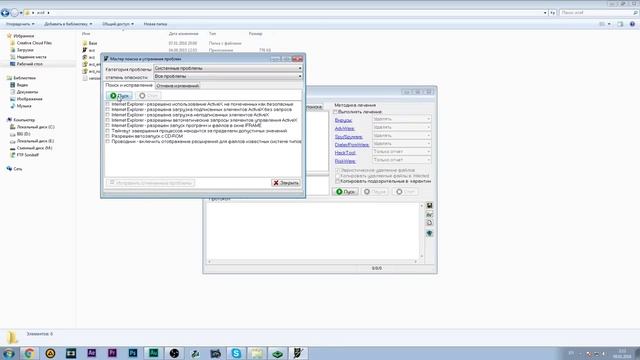This screenshot has width=640, height=360.
Task: Launch Adobe Audition from the taskbar
Action: coord(154,353)
